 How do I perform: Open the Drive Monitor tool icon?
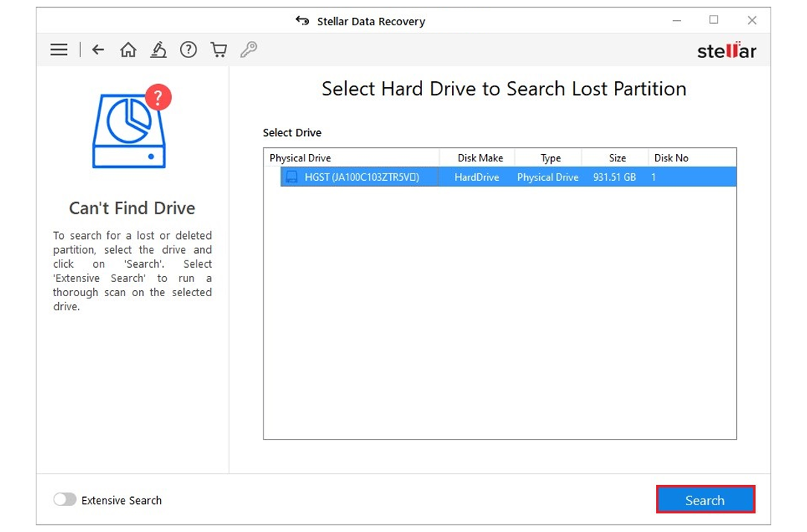pyautogui.click(x=158, y=49)
